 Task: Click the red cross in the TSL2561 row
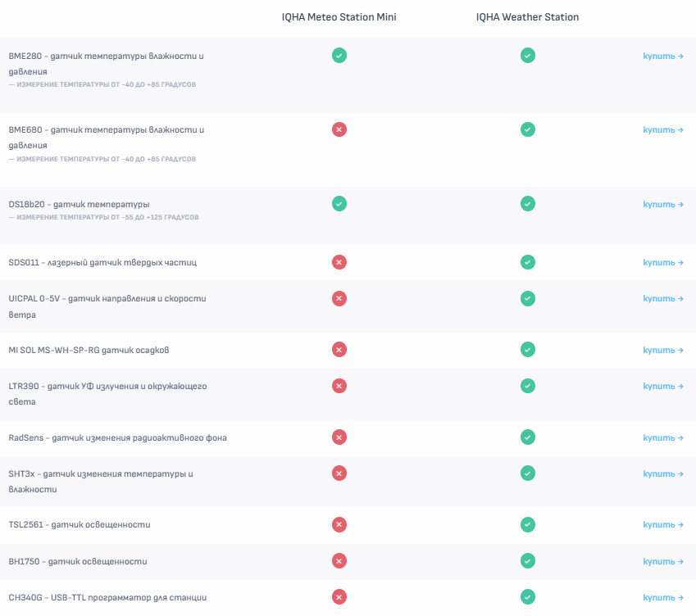(339, 524)
